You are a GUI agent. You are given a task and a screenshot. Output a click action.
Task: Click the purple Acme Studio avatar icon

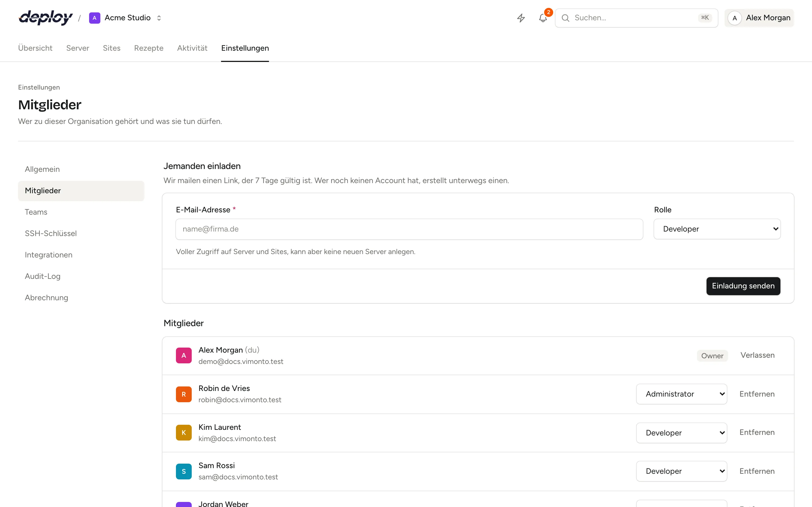95,18
